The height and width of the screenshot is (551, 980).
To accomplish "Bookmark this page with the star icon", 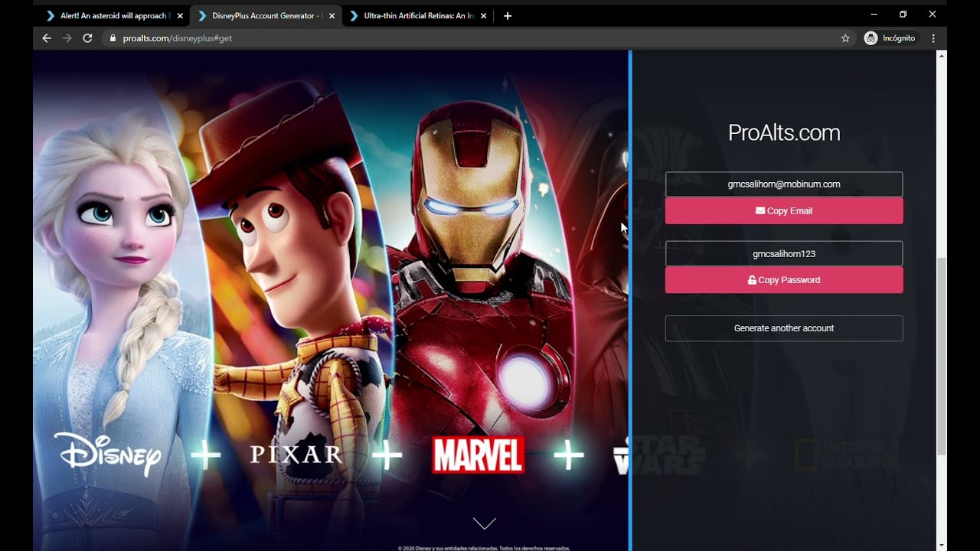I will coord(845,38).
